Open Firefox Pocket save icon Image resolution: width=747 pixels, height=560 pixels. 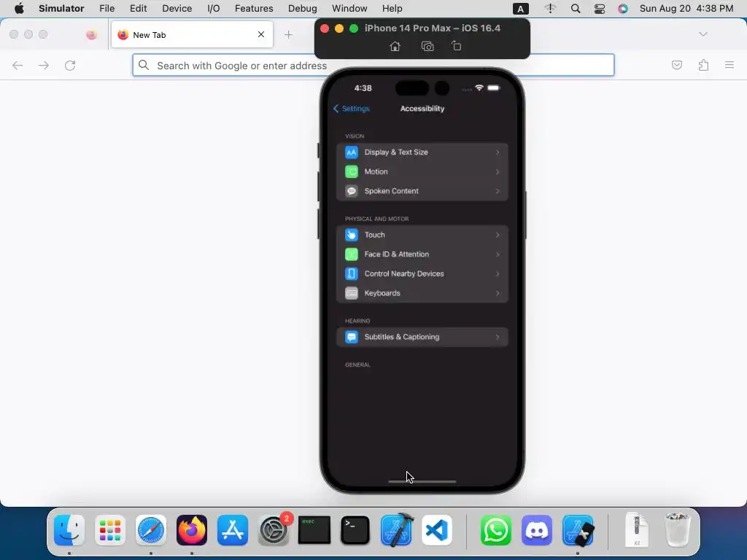[x=676, y=65]
